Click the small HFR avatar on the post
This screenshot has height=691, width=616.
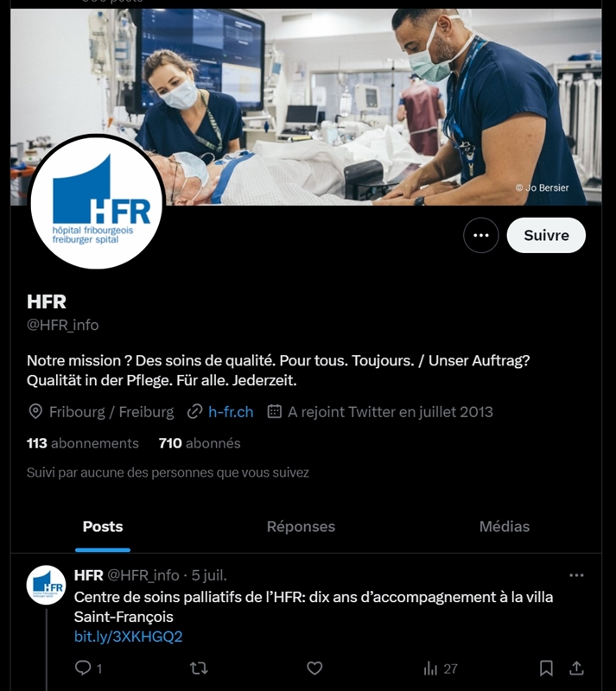pos(47,585)
